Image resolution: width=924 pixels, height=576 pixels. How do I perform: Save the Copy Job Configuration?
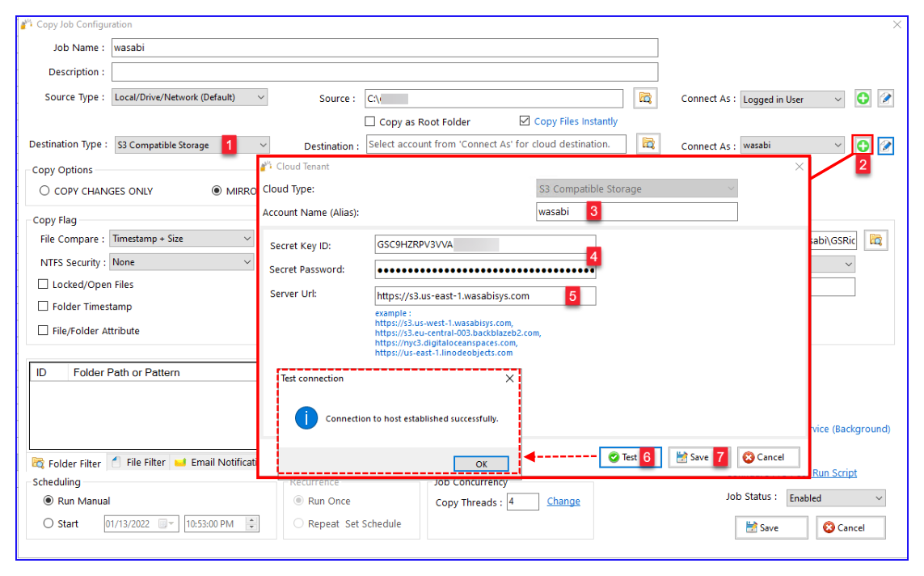coord(771,527)
